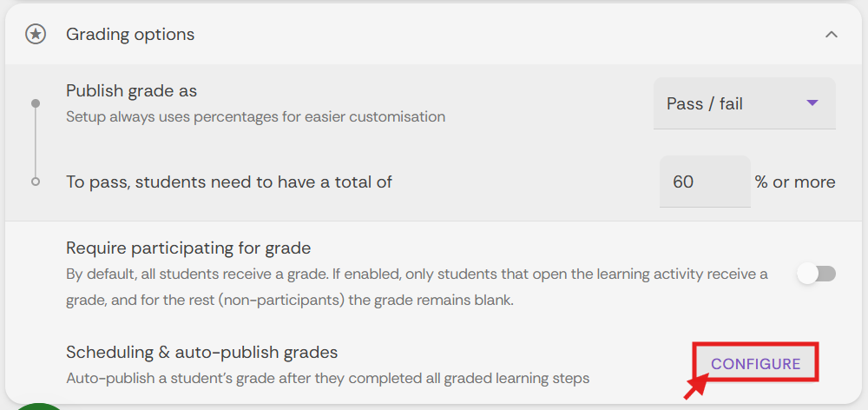Click the pass percentage field showing 60

704,182
